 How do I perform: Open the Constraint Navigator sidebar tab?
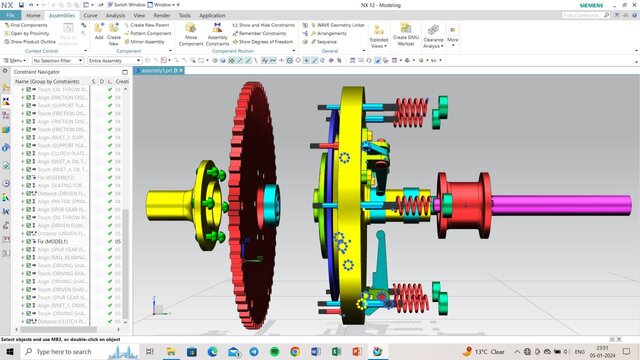pos(6,102)
